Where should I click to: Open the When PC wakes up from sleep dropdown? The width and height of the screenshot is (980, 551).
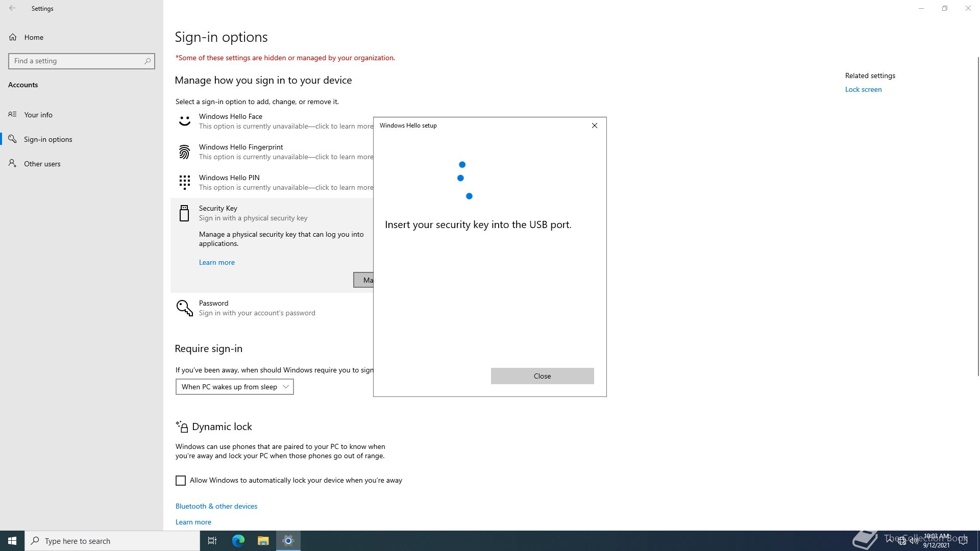(235, 387)
